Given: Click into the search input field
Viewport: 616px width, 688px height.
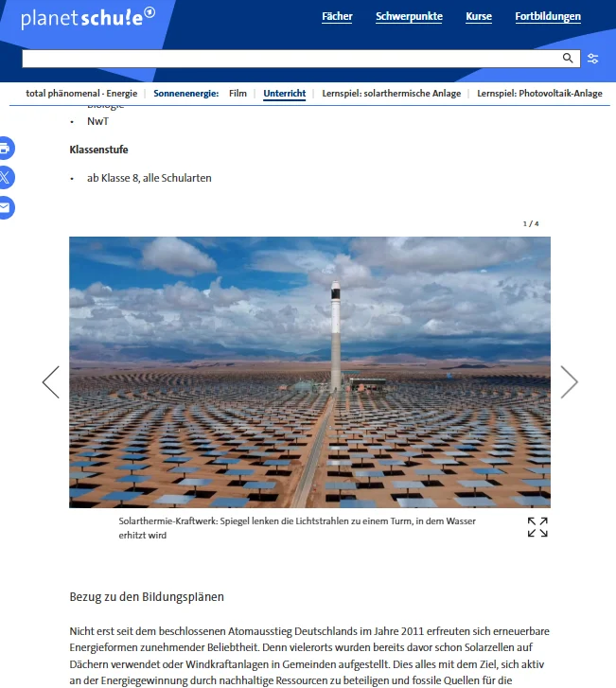Looking at the screenshot, I should click(x=291, y=59).
